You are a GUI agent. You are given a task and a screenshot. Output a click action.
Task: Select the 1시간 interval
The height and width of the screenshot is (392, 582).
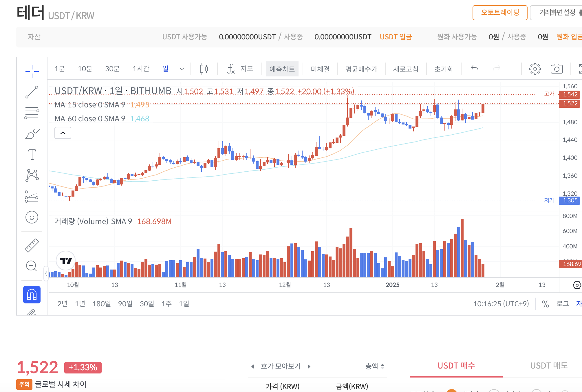point(141,69)
